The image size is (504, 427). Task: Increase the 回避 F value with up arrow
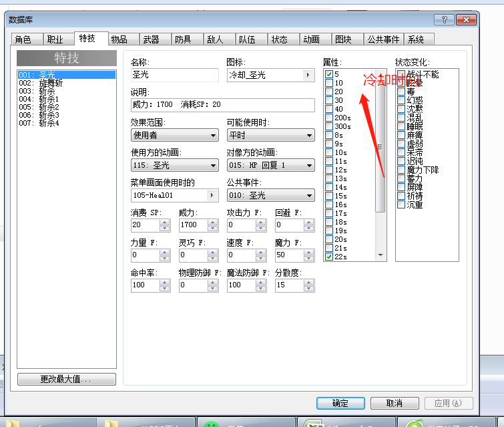click(x=308, y=223)
